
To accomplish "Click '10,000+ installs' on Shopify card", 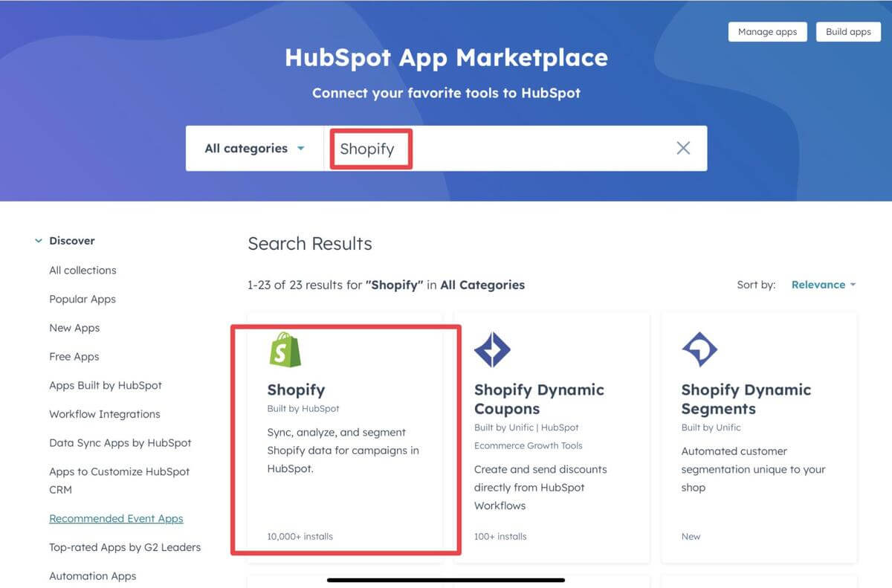I will point(300,536).
